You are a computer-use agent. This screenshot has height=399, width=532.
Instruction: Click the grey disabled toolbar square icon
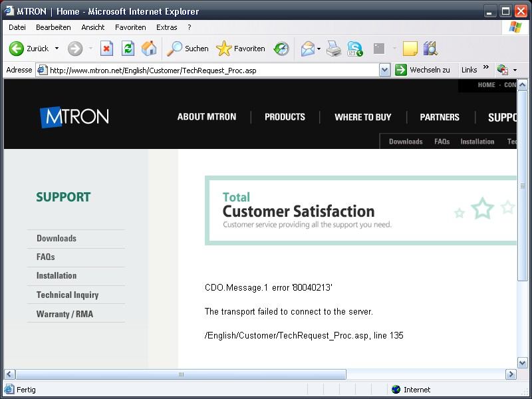tap(379, 49)
